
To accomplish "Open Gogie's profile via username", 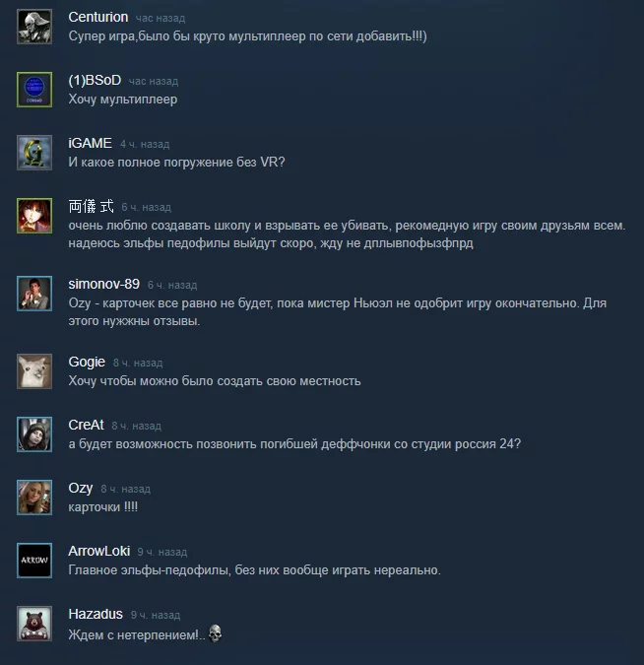I will [87, 362].
